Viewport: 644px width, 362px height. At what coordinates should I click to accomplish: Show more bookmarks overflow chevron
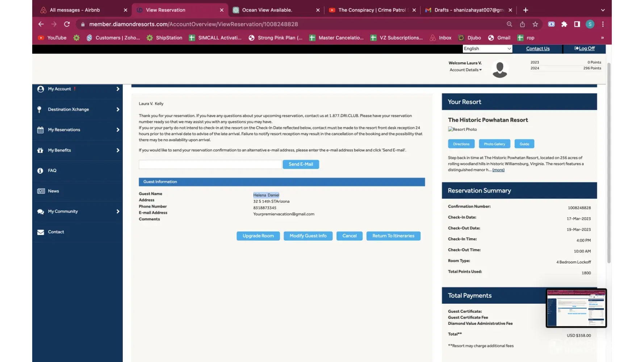(x=602, y=38)
